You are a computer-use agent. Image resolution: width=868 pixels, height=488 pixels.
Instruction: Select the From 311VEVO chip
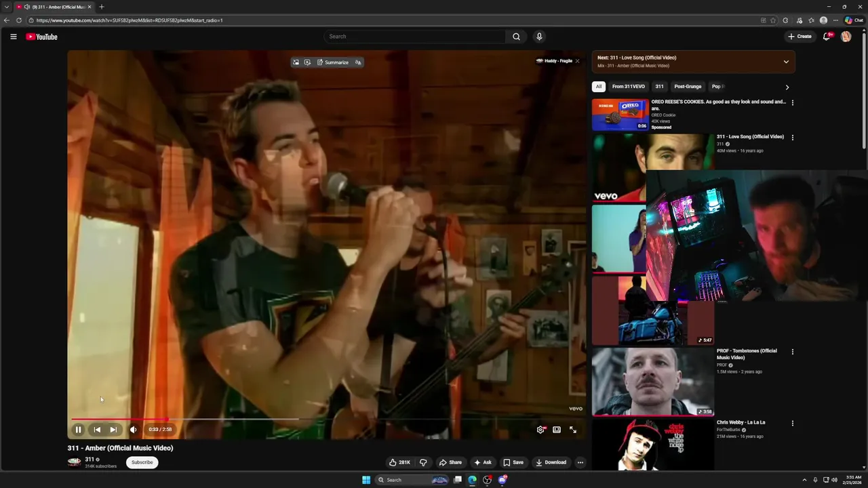point(628,87)
